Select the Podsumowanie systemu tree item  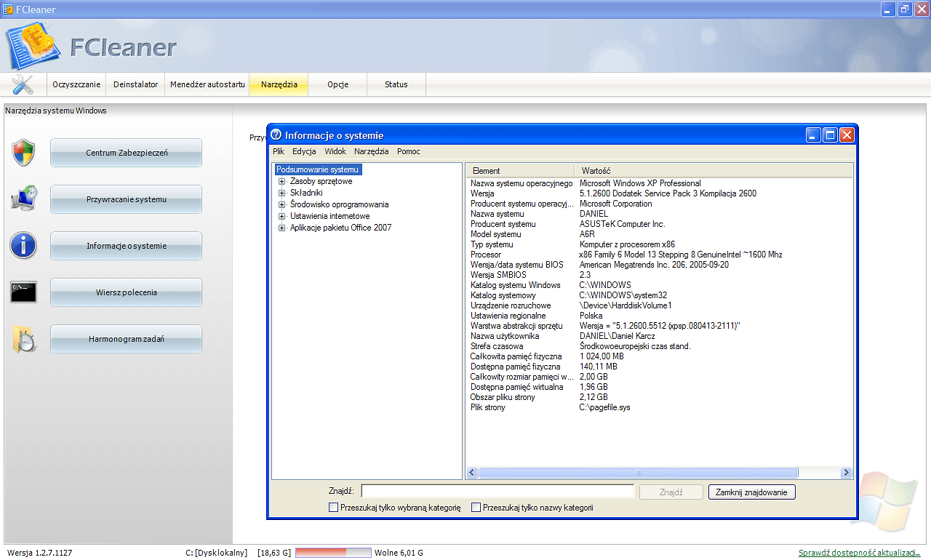[318, 169]
